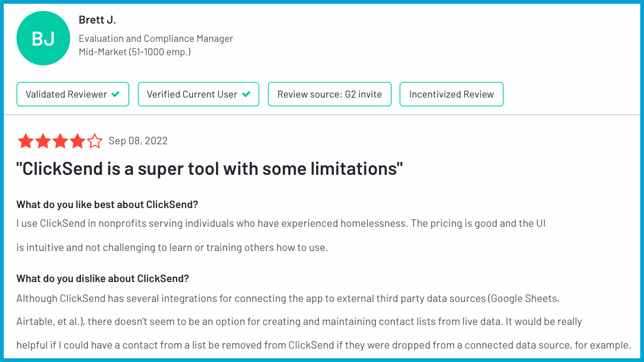644x362 pixels.
Task: Click the Sep 08, 2022 review date
Action: [x=138, y=141]
